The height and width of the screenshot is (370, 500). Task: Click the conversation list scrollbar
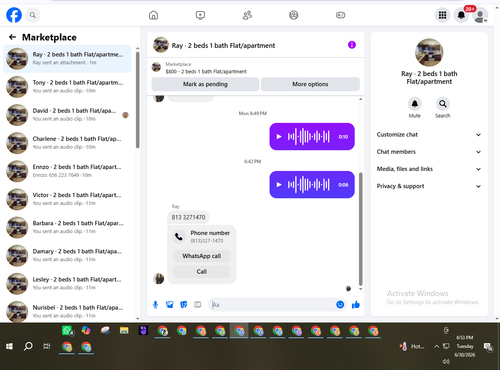click(138, 100)
